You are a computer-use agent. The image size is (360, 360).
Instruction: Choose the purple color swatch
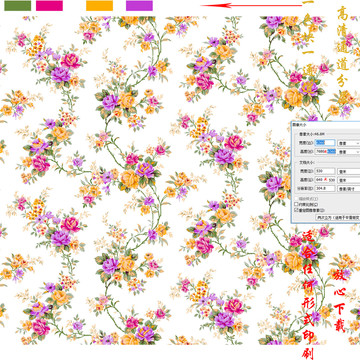(x=139, y=6)
